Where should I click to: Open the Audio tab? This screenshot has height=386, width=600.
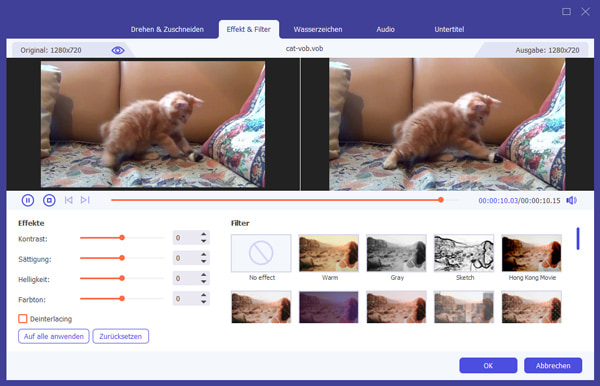[385, 29]
